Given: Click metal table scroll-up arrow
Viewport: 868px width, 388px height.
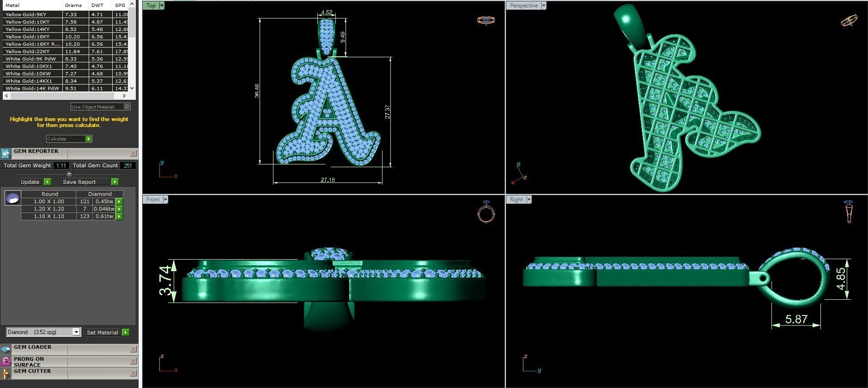Looking at the screenshot, I should coord(132,4).
